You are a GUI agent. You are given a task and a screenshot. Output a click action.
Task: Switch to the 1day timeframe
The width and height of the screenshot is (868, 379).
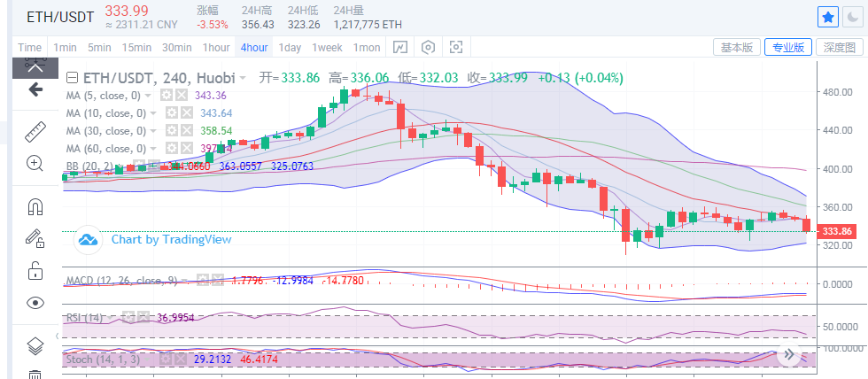pyautogui.click(x=290, y=47)
